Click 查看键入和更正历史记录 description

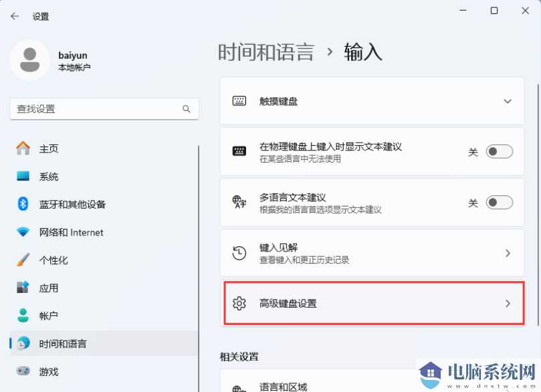click(304, 260)
